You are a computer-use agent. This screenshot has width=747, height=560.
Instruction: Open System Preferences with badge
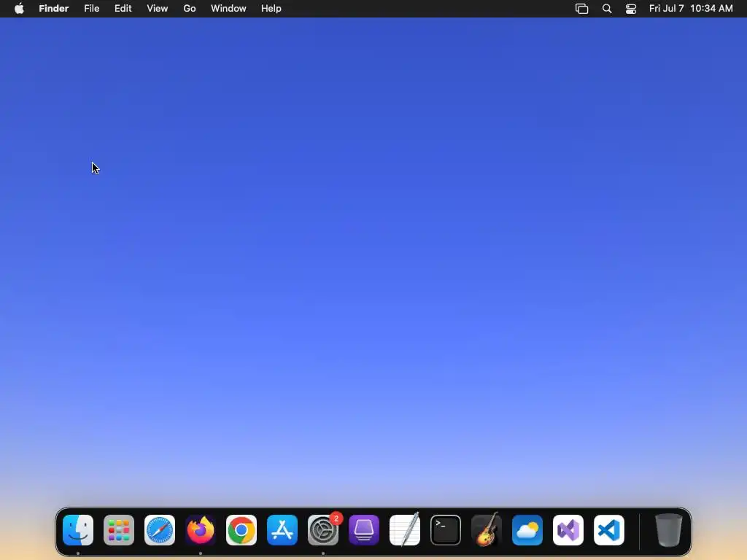click(323, 530)
